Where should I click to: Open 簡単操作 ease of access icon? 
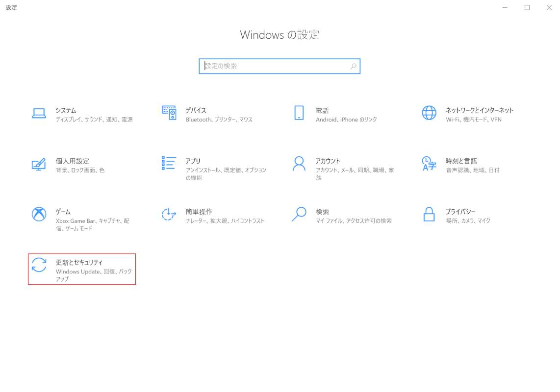[169, 214]
